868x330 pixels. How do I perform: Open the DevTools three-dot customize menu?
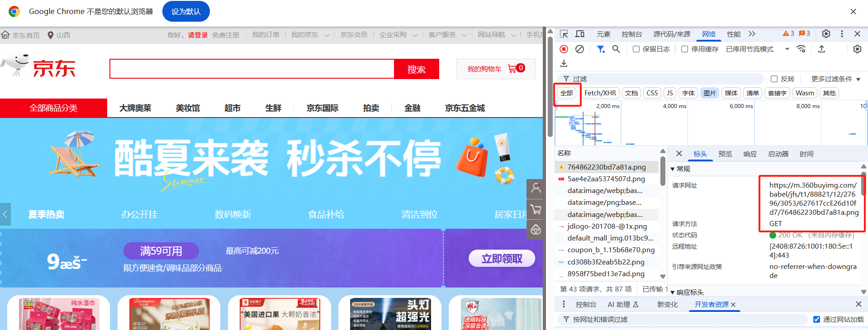click(x=842, y=34)
